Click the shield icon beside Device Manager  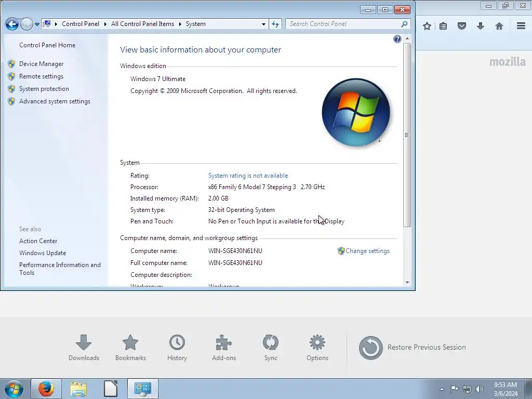click(11, 64)
